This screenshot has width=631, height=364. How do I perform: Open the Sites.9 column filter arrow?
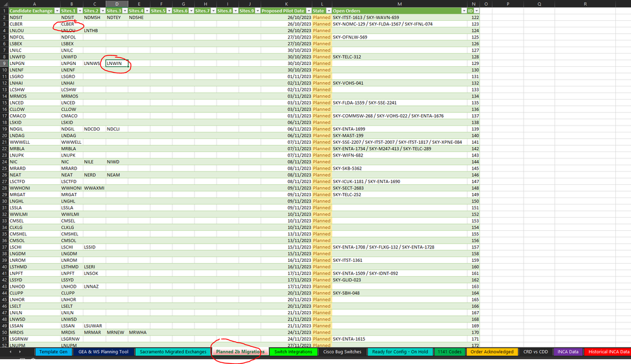coord(258,11)
